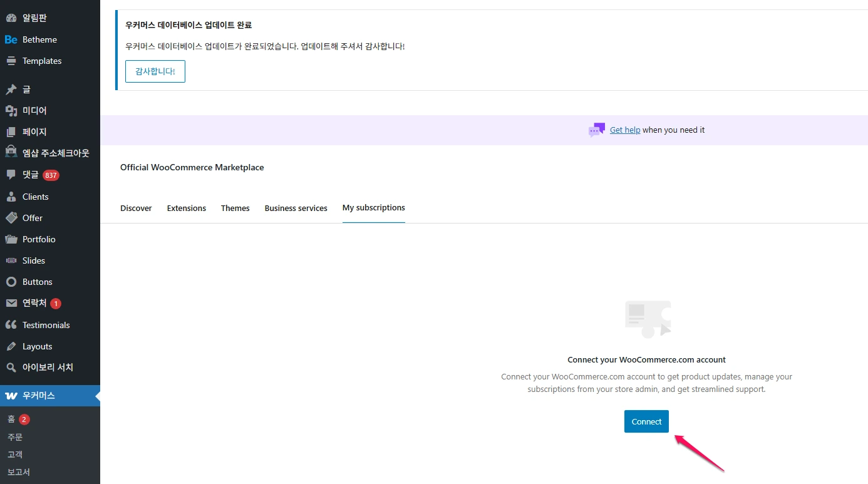Select the 아이보리 서치 search icon

(x=11, y=368)
